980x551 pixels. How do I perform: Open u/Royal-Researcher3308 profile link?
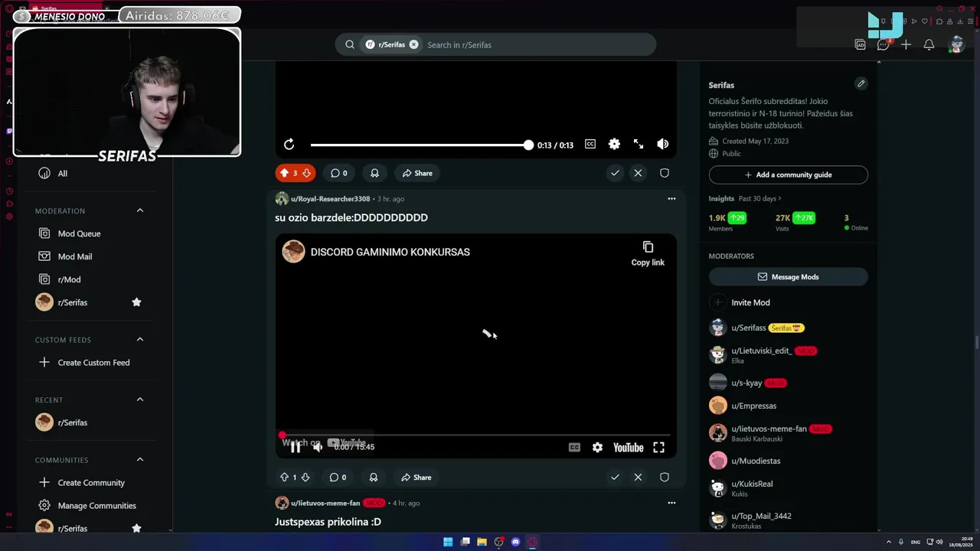[330, 199]
